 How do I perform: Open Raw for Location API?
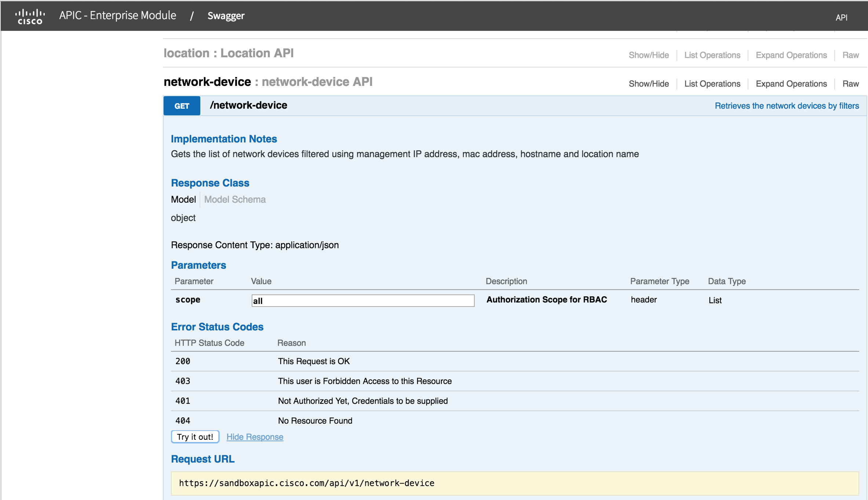(x=850, y=55)
